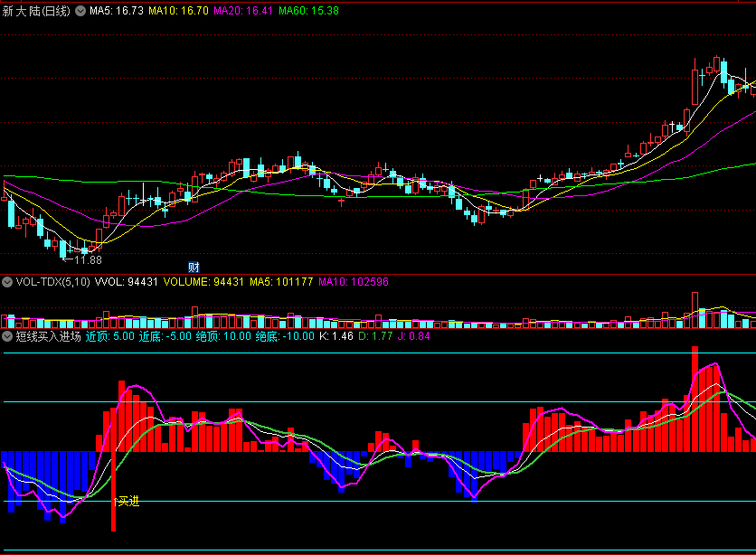Select the volume MA10: 102596 label
Viewport: 756px width, 555px height.
point(354,282)
